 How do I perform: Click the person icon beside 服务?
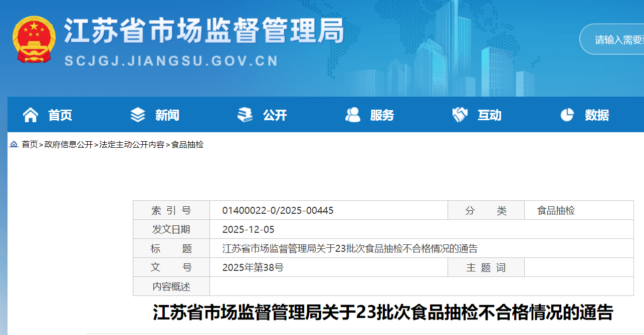(353, 115)
